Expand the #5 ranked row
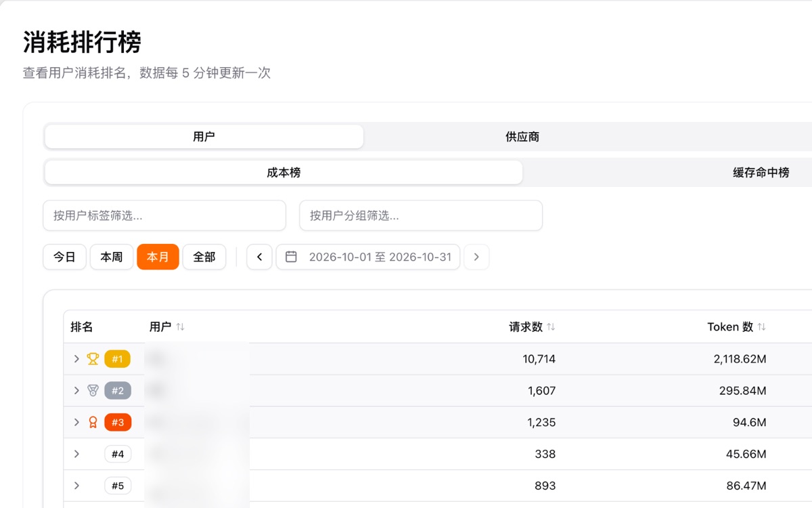Viewport: 812px width, 508px height. pos(76,486)
